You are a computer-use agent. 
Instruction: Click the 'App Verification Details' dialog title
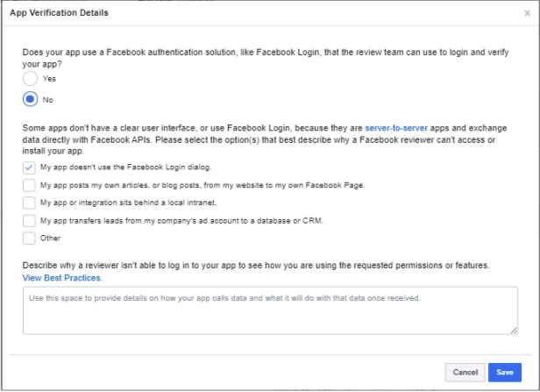[x=59, y=13]
